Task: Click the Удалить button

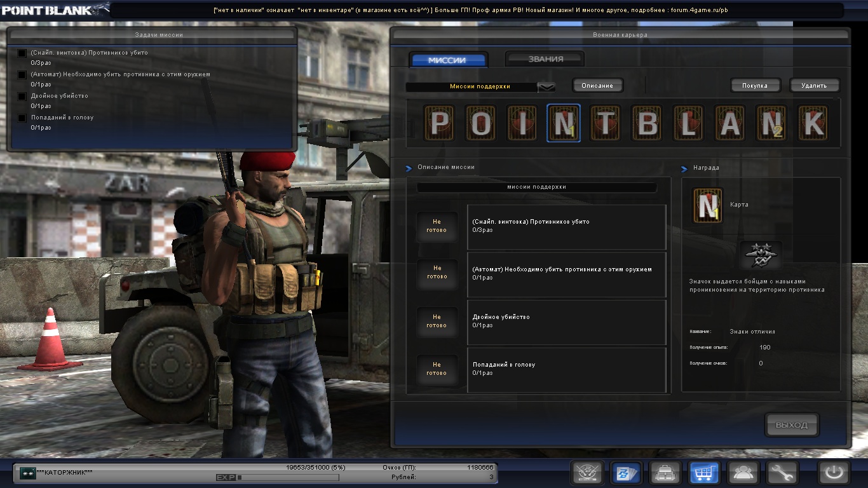Action: coord(814,85)
